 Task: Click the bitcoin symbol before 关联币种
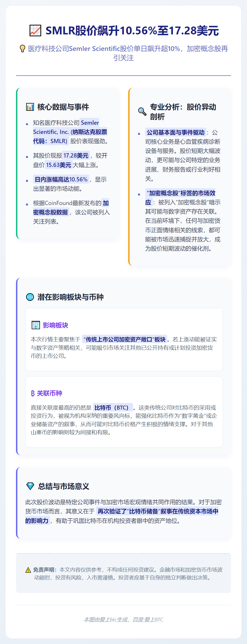(x=33, y=393)
